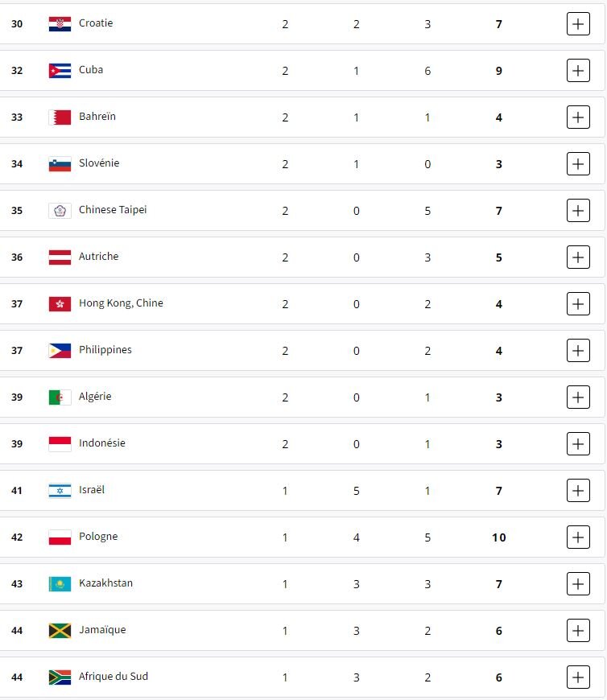Expand Chinese Taipei row details
This screenshot has width=607, height=700.
(578, 211)
